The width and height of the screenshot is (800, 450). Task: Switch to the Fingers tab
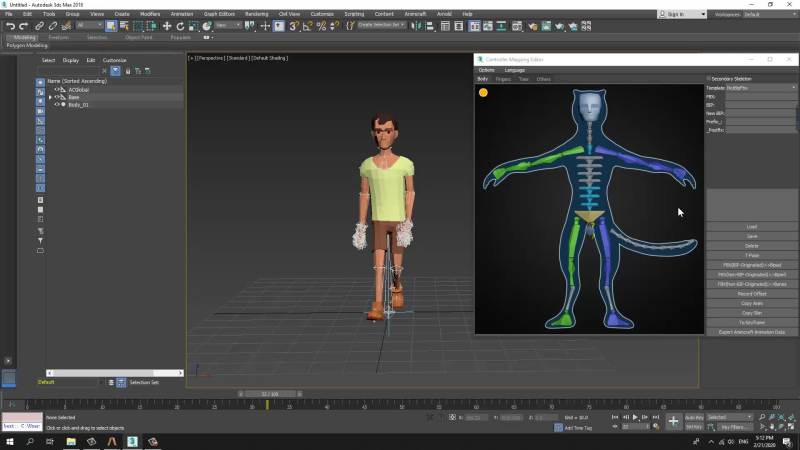coord(503,79)
